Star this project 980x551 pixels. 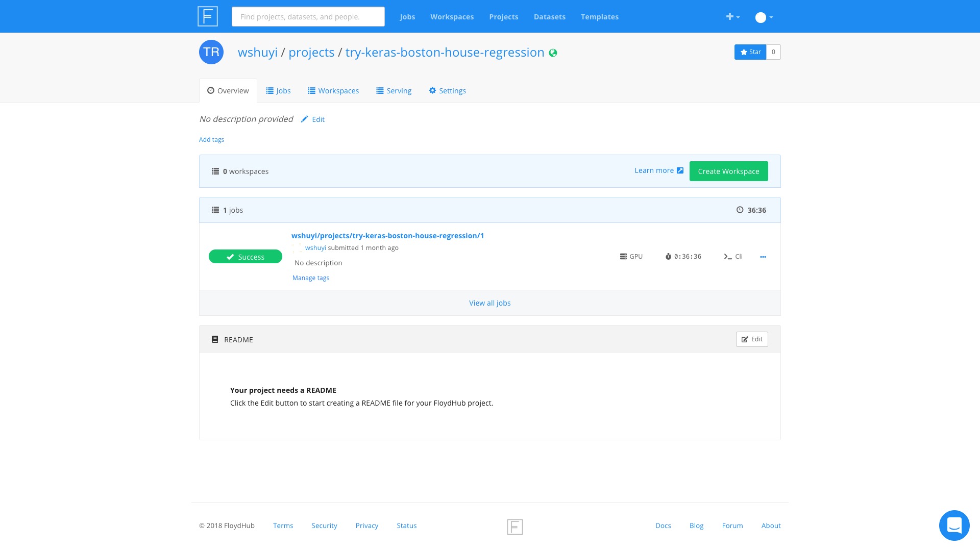pos(750,52)
